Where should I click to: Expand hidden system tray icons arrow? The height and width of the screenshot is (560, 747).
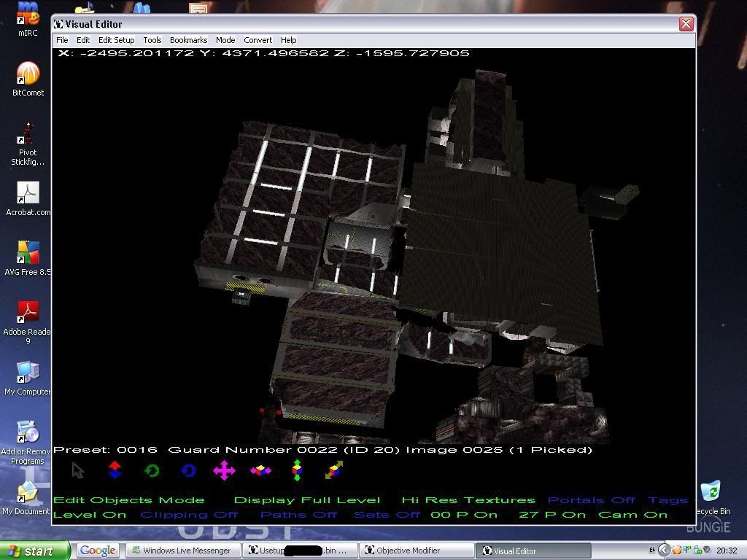(x=664, y=551)
